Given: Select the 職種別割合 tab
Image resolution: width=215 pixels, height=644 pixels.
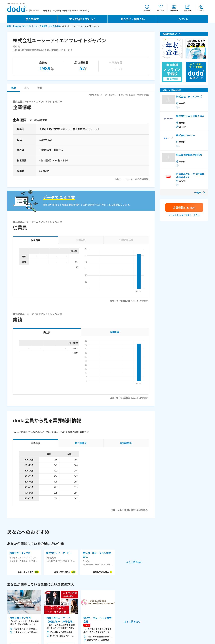Looking at the screenshot, I should point(126,443).
